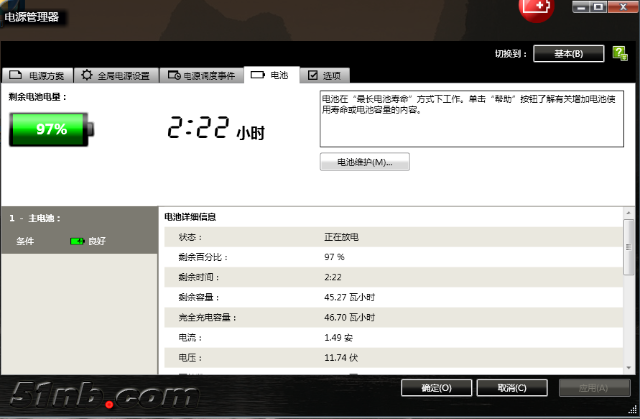Select the 选项 tab with checkmark icon

(x=324, y=75)
